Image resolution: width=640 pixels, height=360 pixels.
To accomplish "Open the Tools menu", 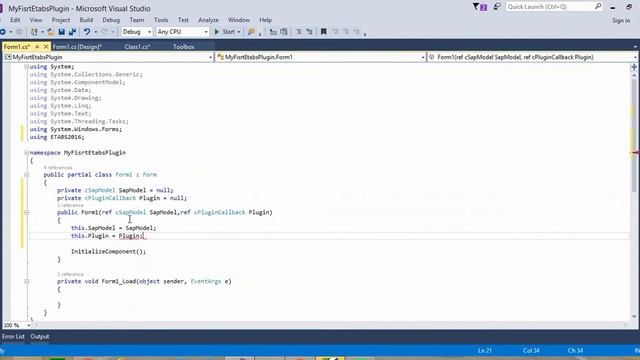I will [161, 20].
